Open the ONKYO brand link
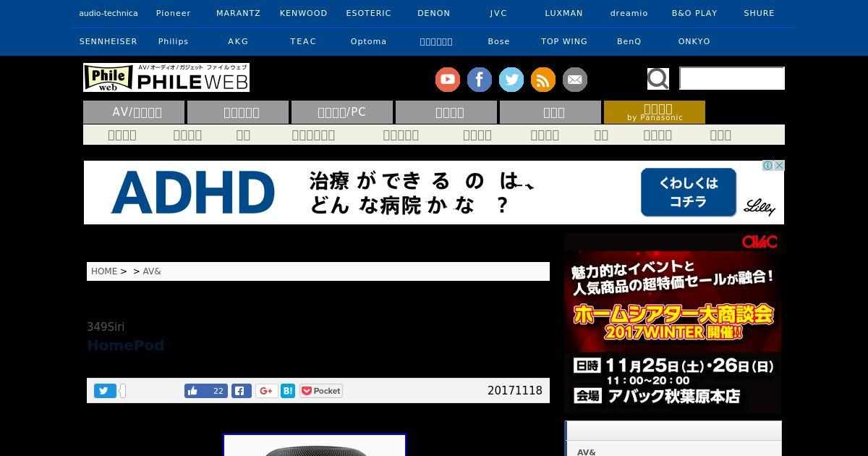 [x=694, y=41]
